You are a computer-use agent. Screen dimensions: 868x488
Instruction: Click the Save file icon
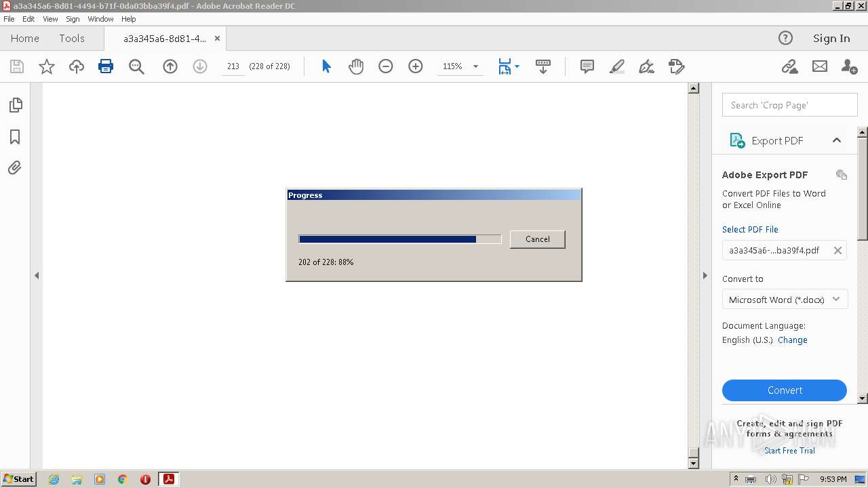tap(17, 66)
